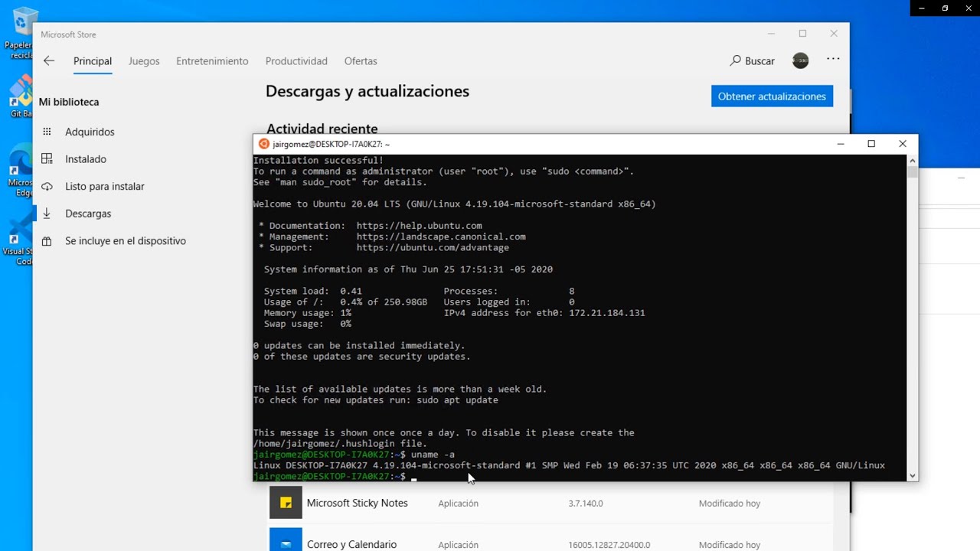This screenshot has height=551, width=980.
Task: Open the Ofertas tab
Action: (361, 61)
